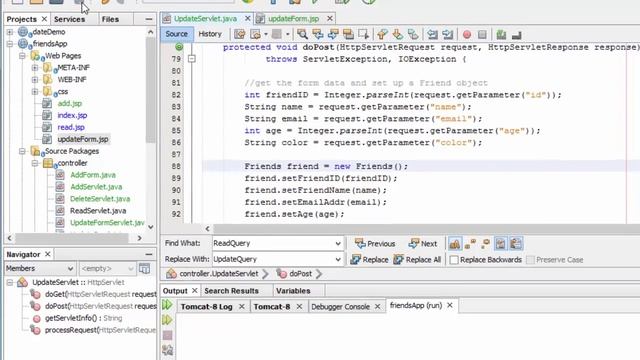Minimize the Navigator panel
The image size is (640, 360).
[x=149, y=254]
